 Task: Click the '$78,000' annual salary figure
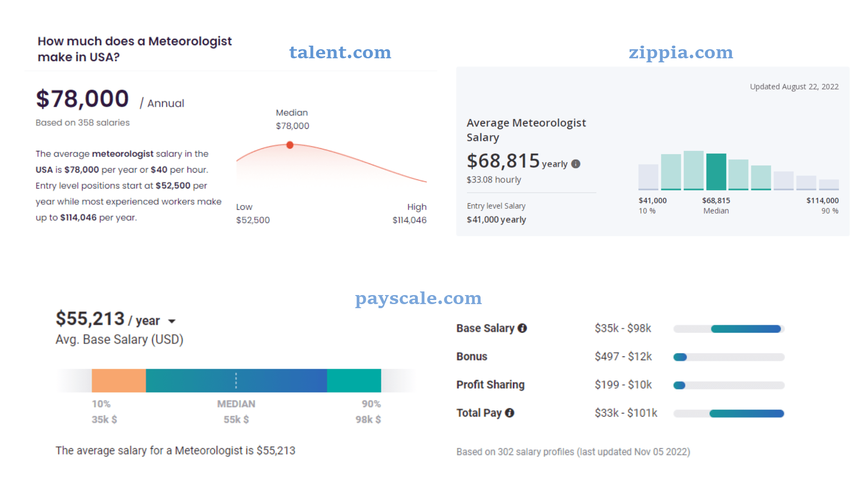82,99
